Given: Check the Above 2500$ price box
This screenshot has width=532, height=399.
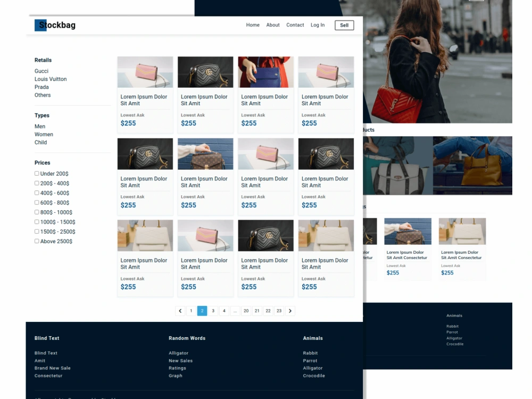Looking at the screenshot, I should (x=37, y=241).
